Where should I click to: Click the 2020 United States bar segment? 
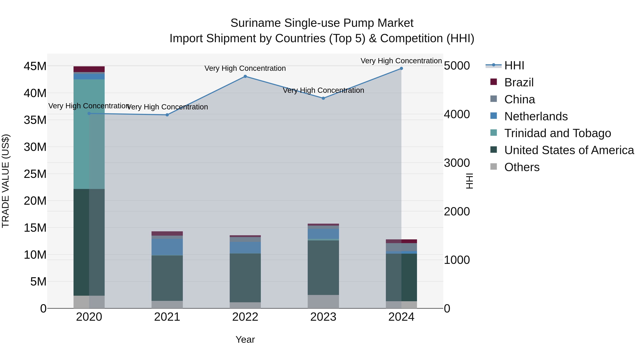click(x=89, y=242)
